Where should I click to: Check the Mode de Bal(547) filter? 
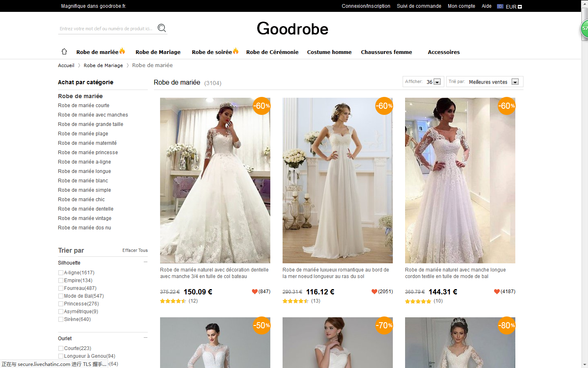(60, 296)
